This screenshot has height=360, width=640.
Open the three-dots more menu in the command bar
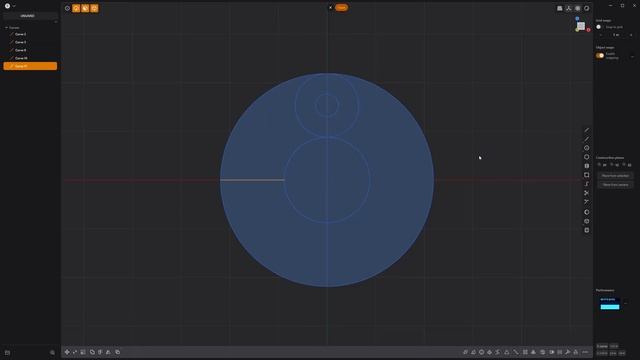[x=585, y=352]
